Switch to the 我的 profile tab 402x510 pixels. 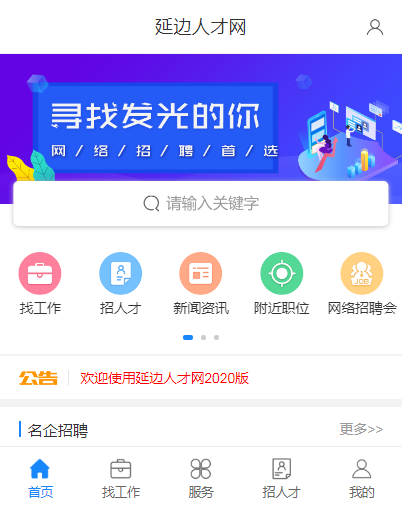(x=362, y=478)
